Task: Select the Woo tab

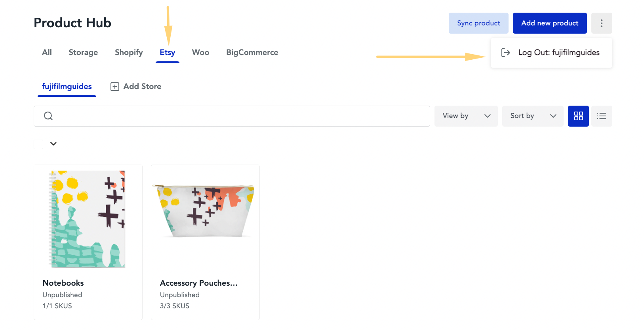Action: [x=200, y=52]
